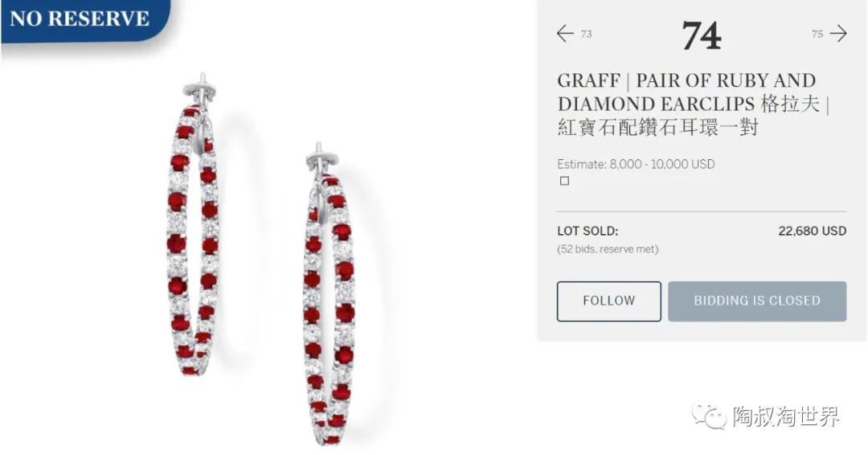Click the BIDDING IS CLOSED button
Viewport: 868px width, 455px height.
(756, 301)
